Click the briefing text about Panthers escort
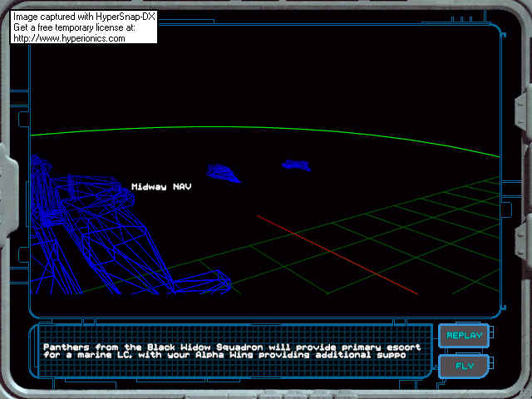532x399 pixels. [232, 351]
